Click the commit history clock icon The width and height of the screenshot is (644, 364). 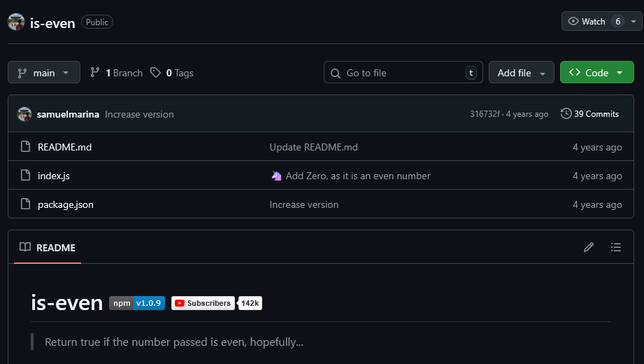[566, 114]
